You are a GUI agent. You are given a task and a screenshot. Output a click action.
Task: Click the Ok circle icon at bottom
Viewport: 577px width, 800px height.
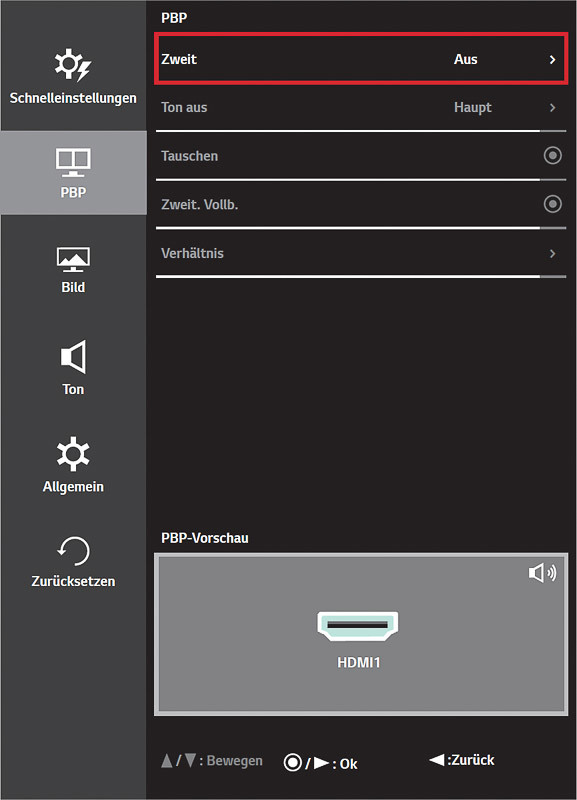tap(293, 763)
